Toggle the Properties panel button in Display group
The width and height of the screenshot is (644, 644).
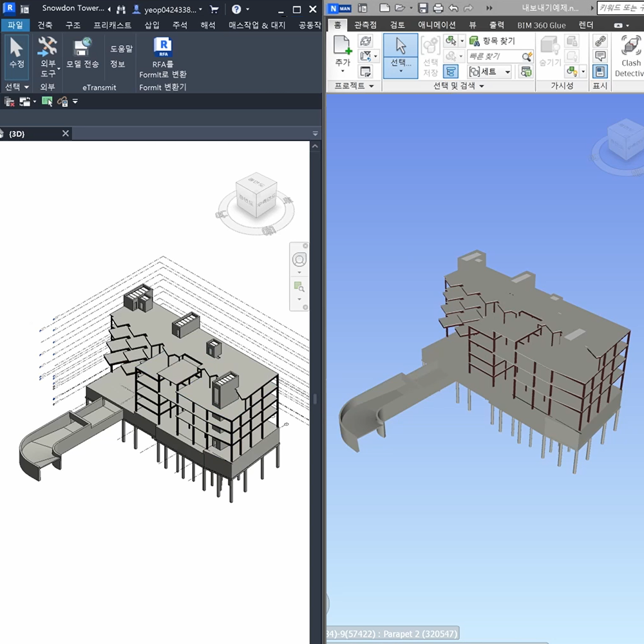pyautogui.click(x=600, y=71)
